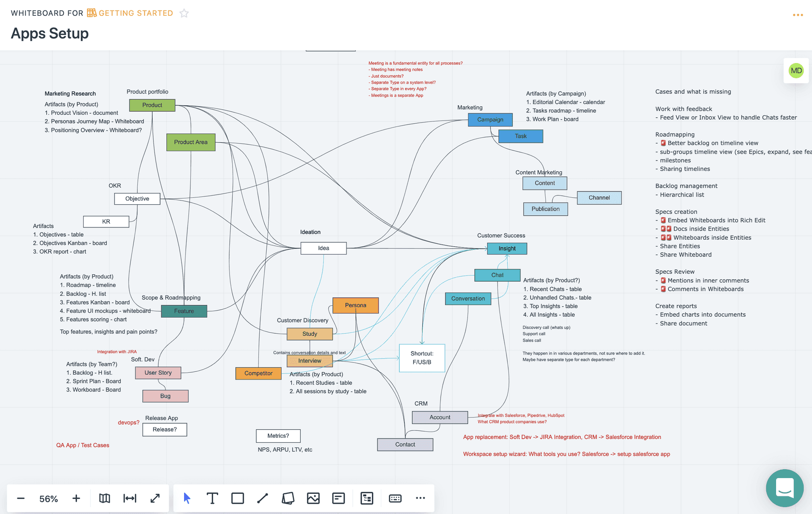Zoom out with the minus button
This screenshot has width=812, height=514.
pos(21,498)
